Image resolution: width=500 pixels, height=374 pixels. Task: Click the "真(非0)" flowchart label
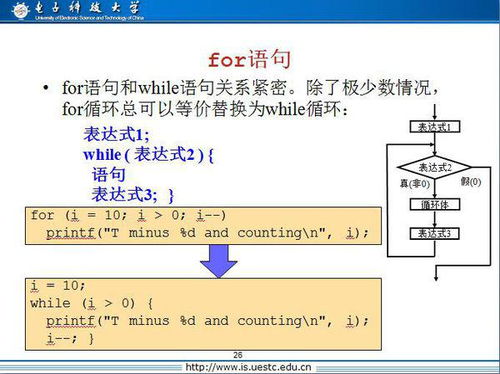(415, 184)
